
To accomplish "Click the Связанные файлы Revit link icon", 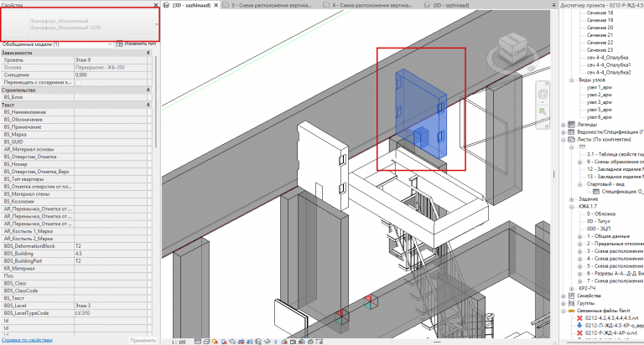I will pyautogui.click(x=571, y=311).
